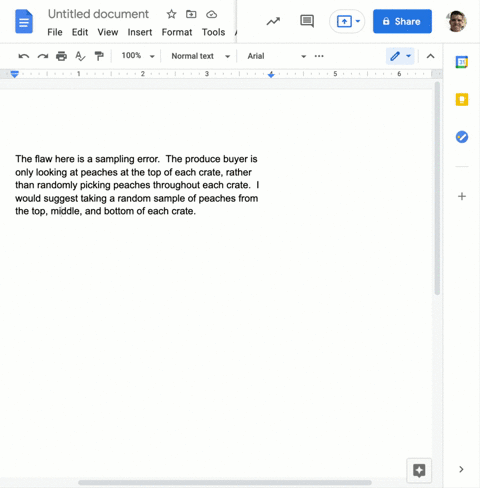The height and width of the screenshot is (488, 480).
Task: Open Google Calendar side panel
Action: 462,62
